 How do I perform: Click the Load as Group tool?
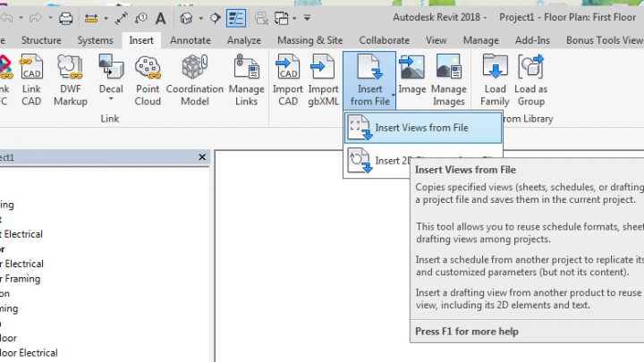coord(530,80)
